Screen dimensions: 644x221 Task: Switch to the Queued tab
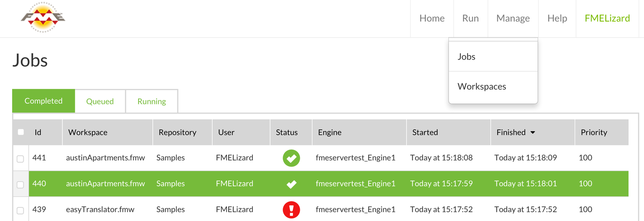click(100, 102)
